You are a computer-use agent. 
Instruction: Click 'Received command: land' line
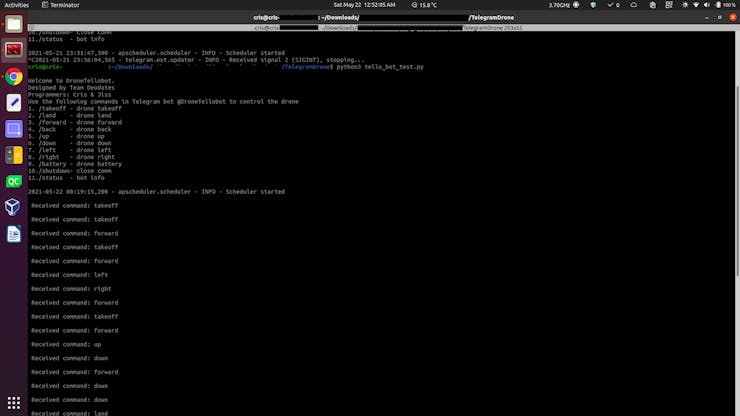click(x=69, y=413)
